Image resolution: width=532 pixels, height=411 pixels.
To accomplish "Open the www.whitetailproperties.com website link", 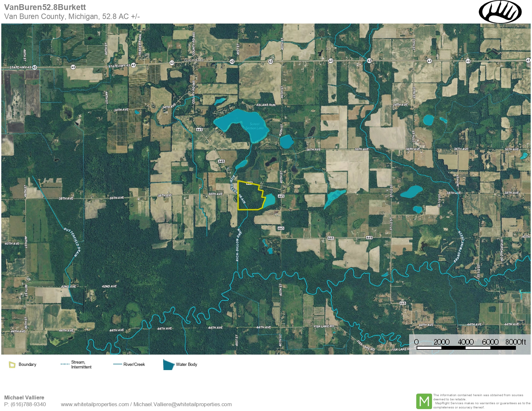I will (x=95, y=404).
